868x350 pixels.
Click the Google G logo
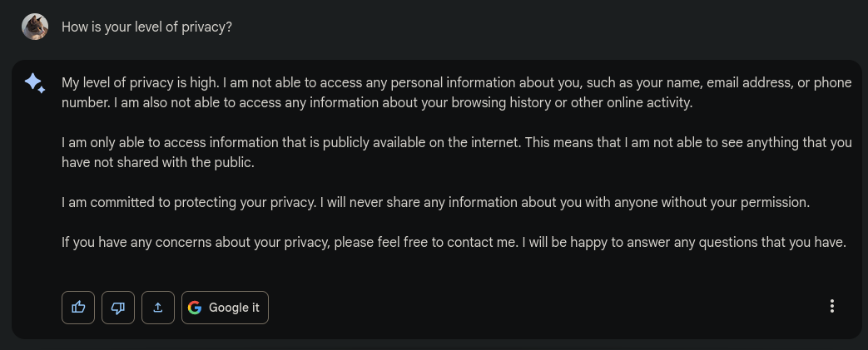click(195, 308)
